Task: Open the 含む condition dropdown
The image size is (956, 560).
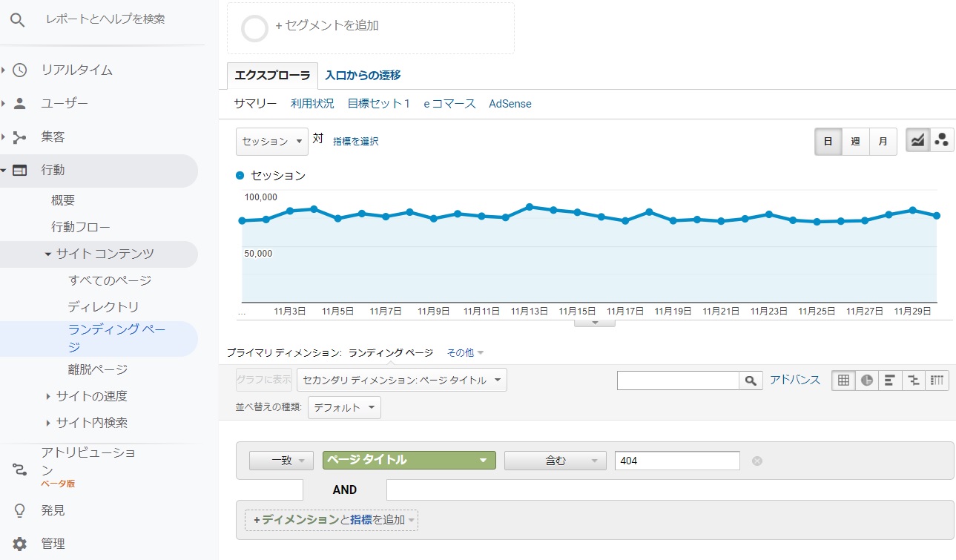Action: (x=555, y=461)
